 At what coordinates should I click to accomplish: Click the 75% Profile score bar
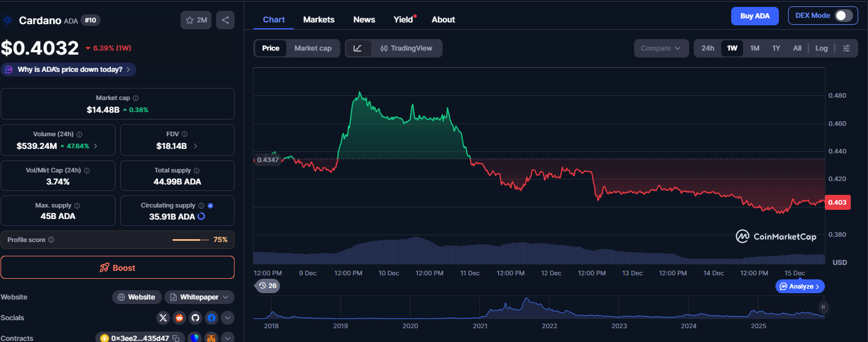point(190,240)
